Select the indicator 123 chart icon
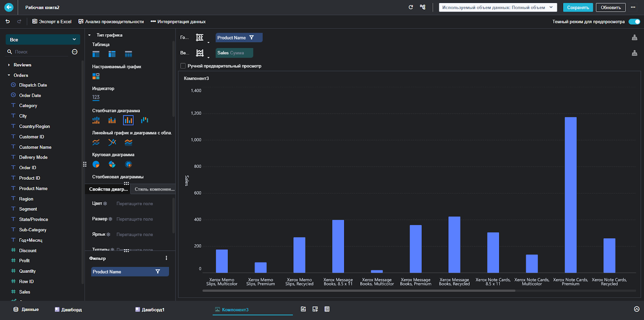 tap(96, 97)
